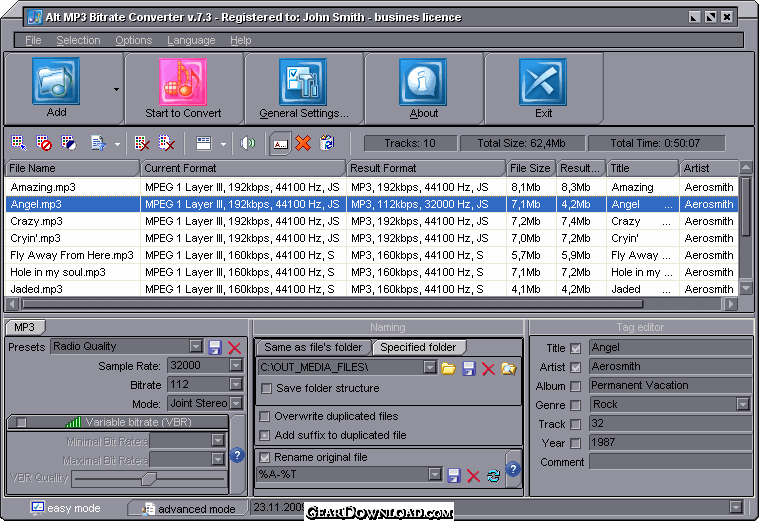This screenshot has width=759, height=521.
Task: Open the Add button dropdown arrow
Action: [x=116, y=90]
